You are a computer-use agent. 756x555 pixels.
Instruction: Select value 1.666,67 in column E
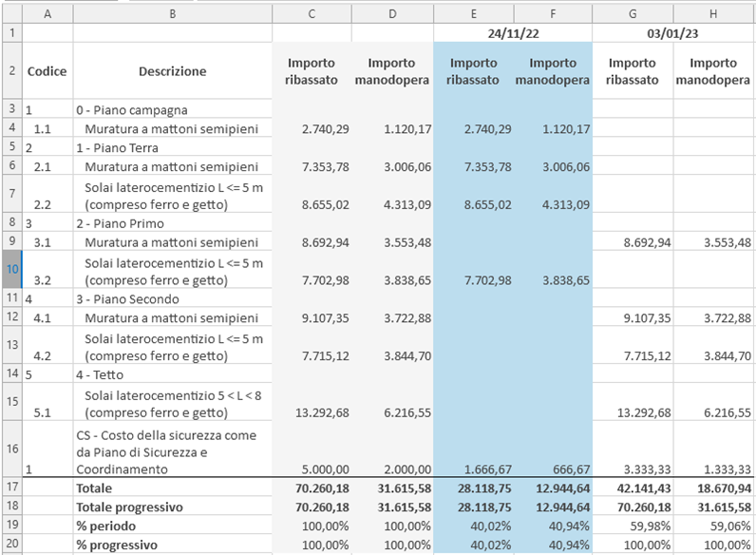coord(474,450)
